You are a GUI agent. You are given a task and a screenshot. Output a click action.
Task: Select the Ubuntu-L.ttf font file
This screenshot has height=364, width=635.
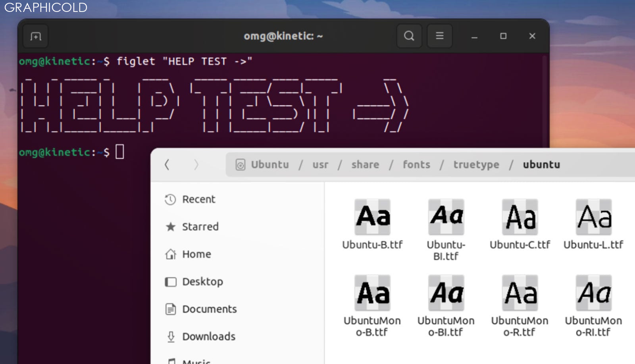pos(594,225)
